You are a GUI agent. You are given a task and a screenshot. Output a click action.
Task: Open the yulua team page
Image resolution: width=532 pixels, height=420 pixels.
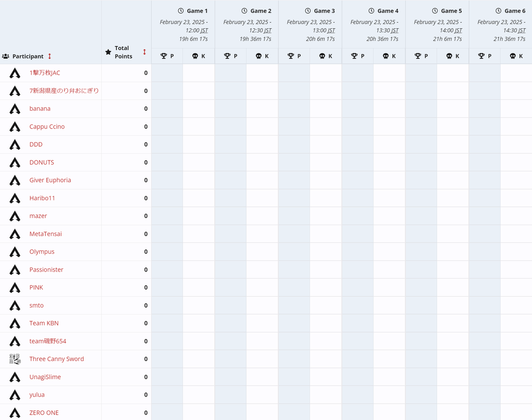pos(37,395)
